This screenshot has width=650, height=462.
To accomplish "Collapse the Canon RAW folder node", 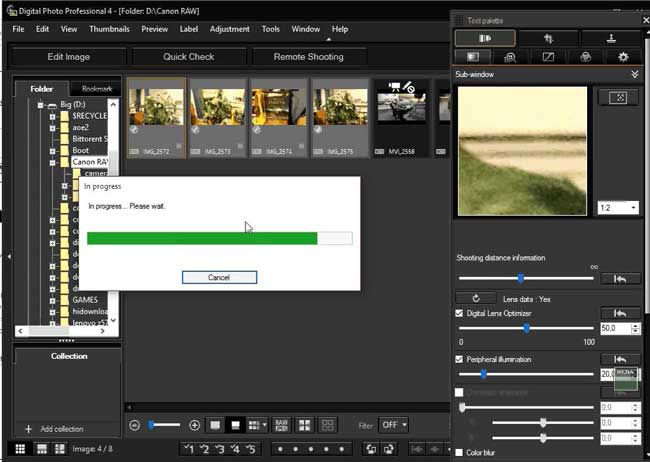I will coord(53,163).
